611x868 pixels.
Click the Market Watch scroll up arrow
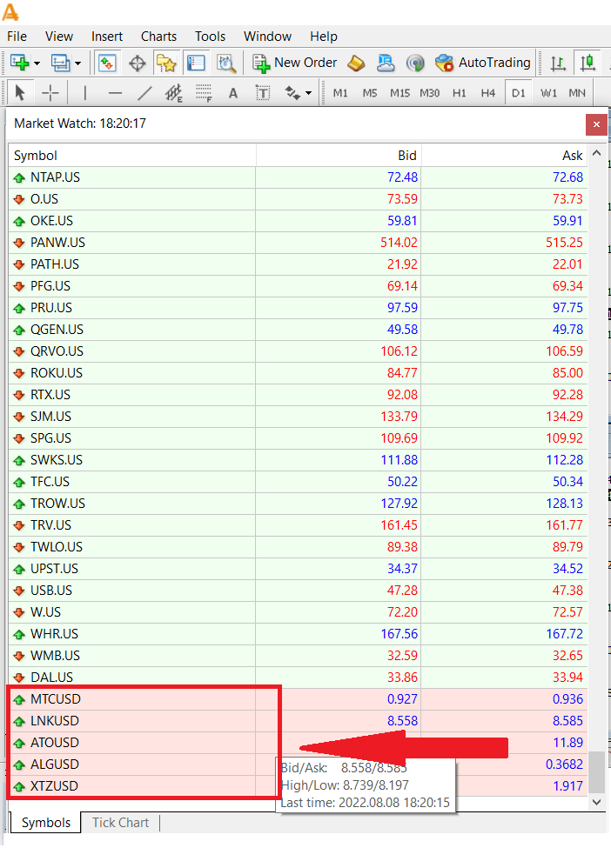(x=596, y=153)
